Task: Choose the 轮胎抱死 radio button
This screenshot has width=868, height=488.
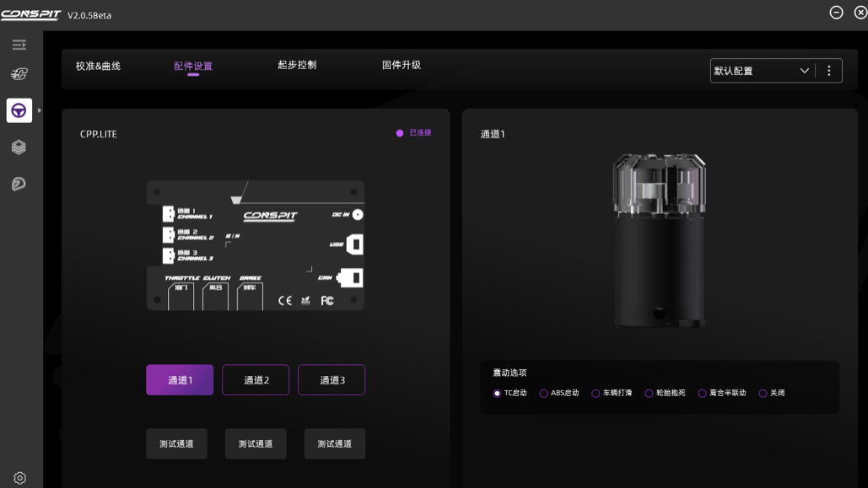Action: [x=649, y=394]
